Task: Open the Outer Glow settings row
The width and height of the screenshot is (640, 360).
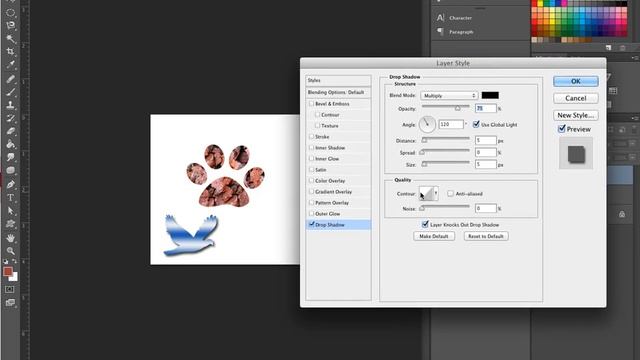Action: click(x=338, y=213)
